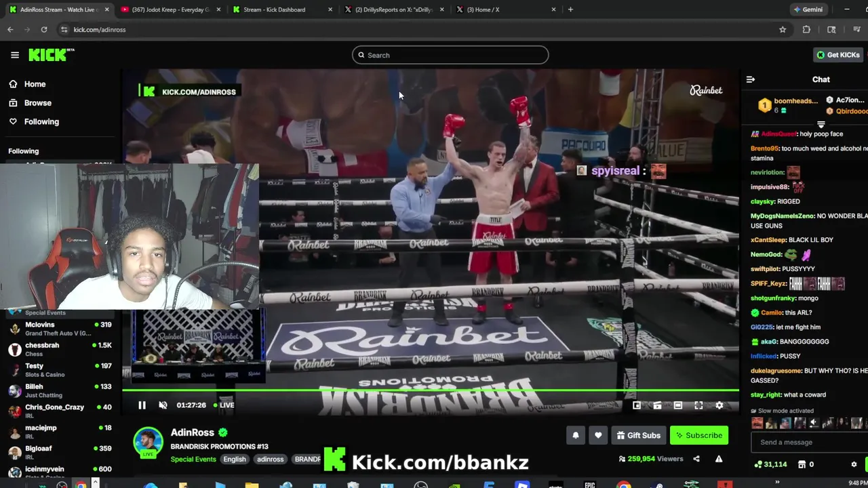The image size is (868, 488).
Task: Bookmark this page star
Action: pos(783,30)
